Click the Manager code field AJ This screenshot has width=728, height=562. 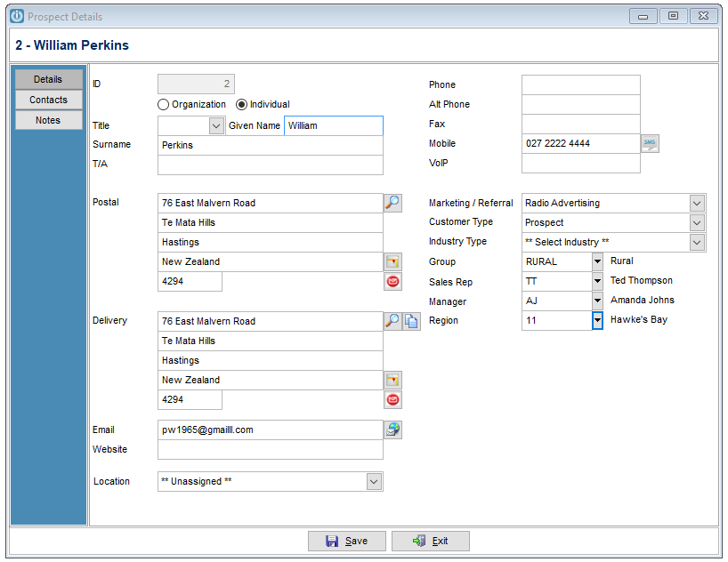pos(557,301)
